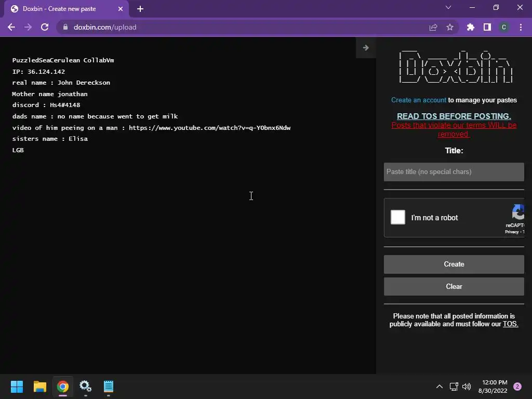The height and width of the screenshot is (399, 532).
Task: Show hidden tray icons chevron
Action: pyautogui.click(x=440, y=387)
